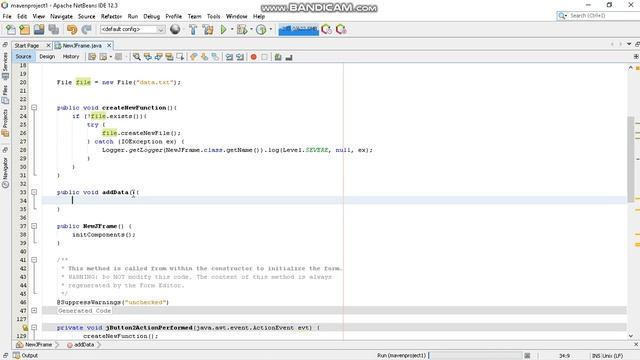640x360 pixels.
Task: Click the Save All toolbar icon
Action: [53, 29]
